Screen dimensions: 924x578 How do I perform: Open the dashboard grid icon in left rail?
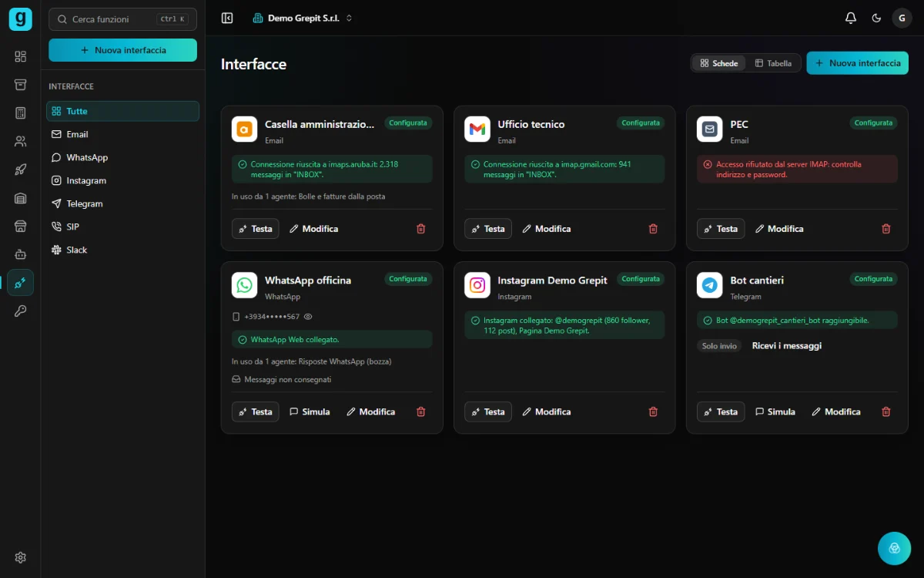[20, 56]
